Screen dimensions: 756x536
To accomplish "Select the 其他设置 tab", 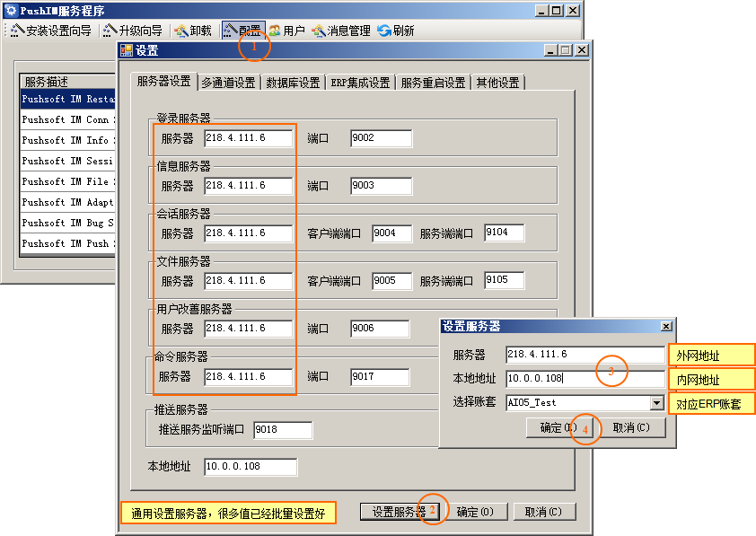I will point(497,83).
